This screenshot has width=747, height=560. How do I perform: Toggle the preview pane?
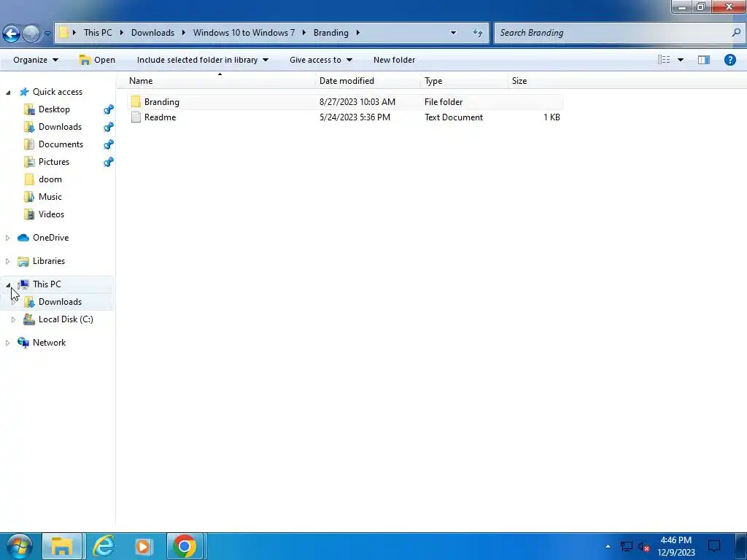coord(704,60)
